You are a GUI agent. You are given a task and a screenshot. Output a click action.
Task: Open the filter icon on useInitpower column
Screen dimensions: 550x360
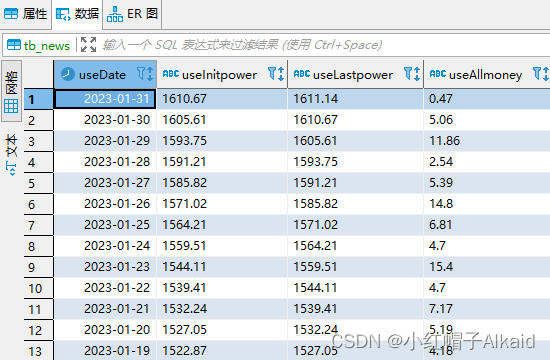272,74
